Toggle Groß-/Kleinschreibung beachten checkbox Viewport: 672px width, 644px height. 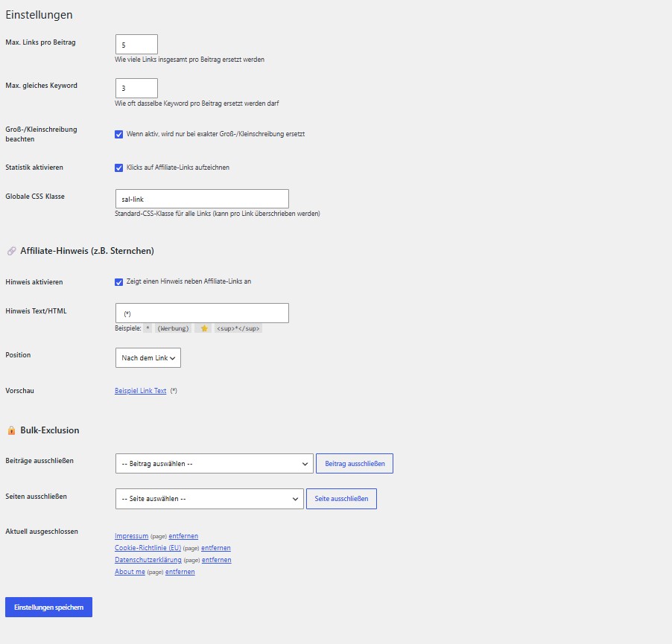tap(118, 134)
